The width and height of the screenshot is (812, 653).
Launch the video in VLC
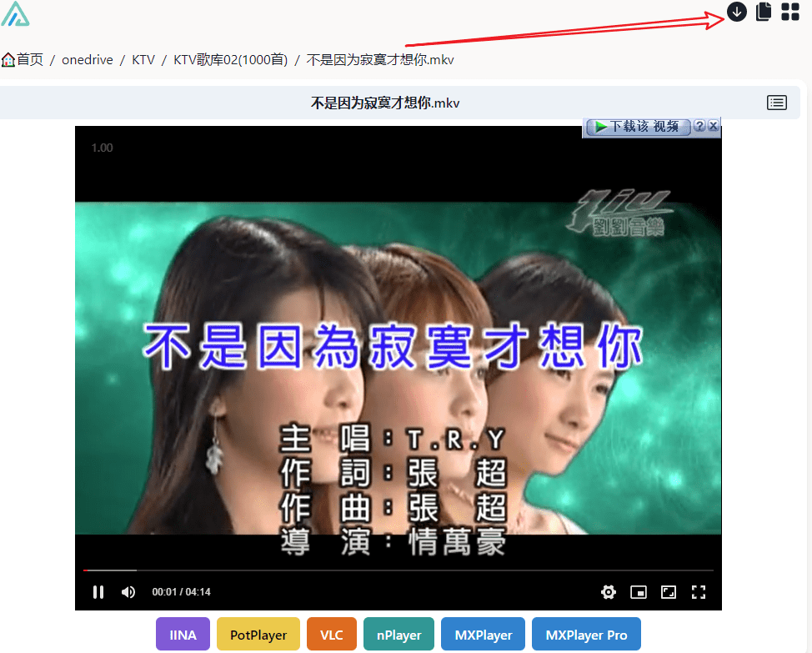pyautogui.click(x=331, y=635)
